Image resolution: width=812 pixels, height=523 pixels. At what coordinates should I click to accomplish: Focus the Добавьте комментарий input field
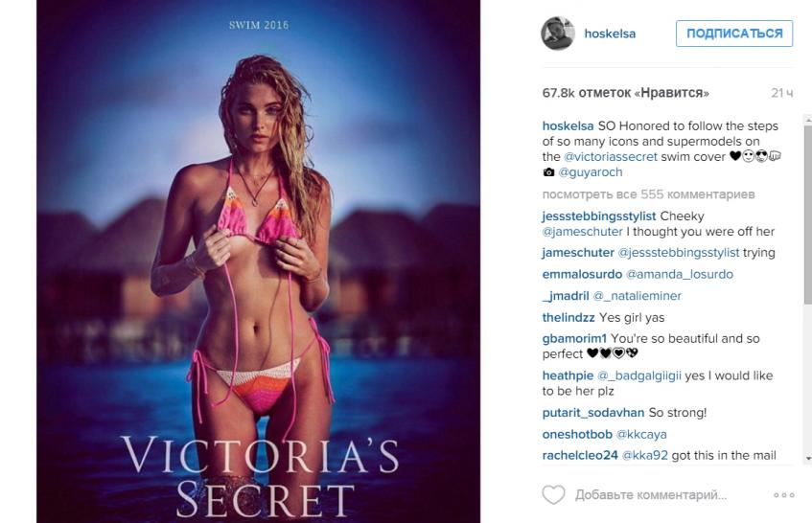pos(651,495)
